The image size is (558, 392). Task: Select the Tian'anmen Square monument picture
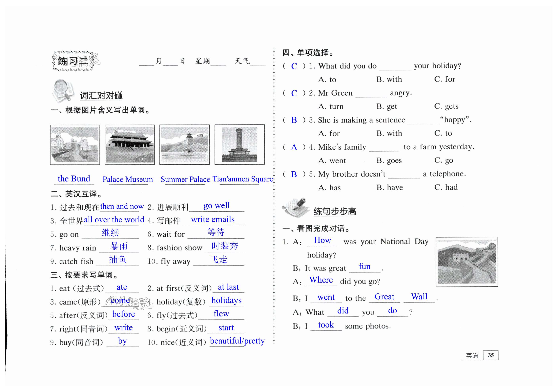tap(239, 145)
